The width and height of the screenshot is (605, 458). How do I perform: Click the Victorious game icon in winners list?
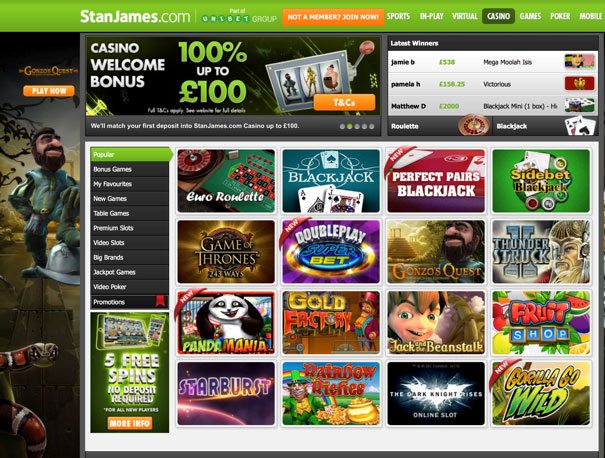[580, 84]
